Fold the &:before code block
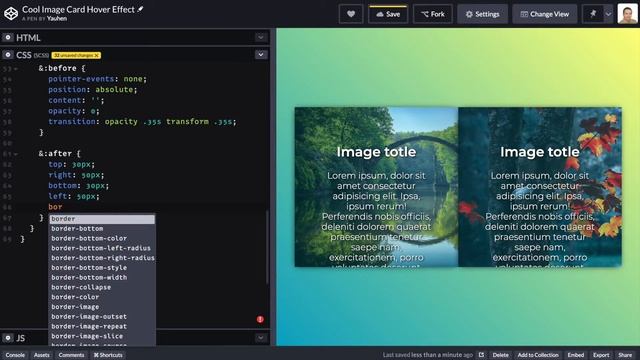The image size is (640, 360). click(16, 69)
